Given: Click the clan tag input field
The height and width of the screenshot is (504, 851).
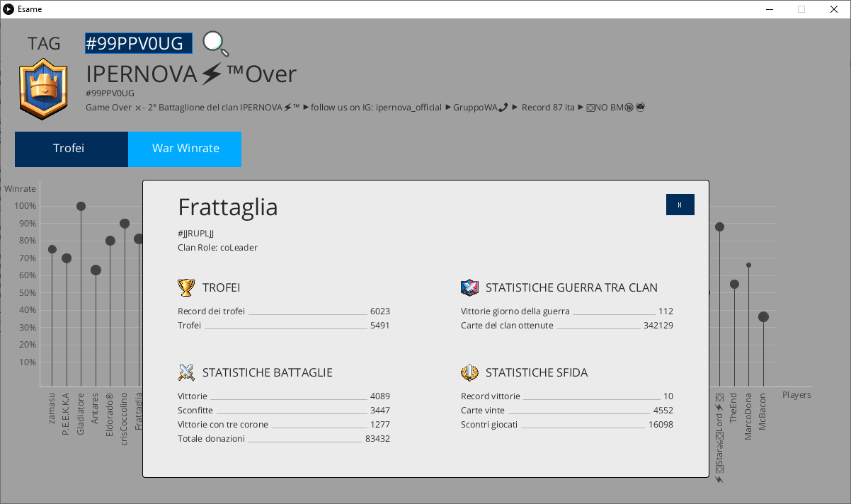Looking at the screenshot, I should click(x=138, y=43).
